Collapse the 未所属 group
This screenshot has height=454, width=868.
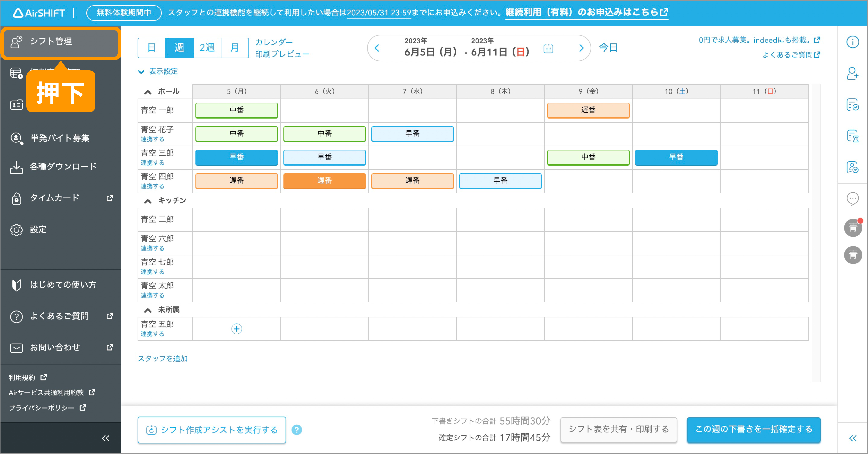[148, 310]
